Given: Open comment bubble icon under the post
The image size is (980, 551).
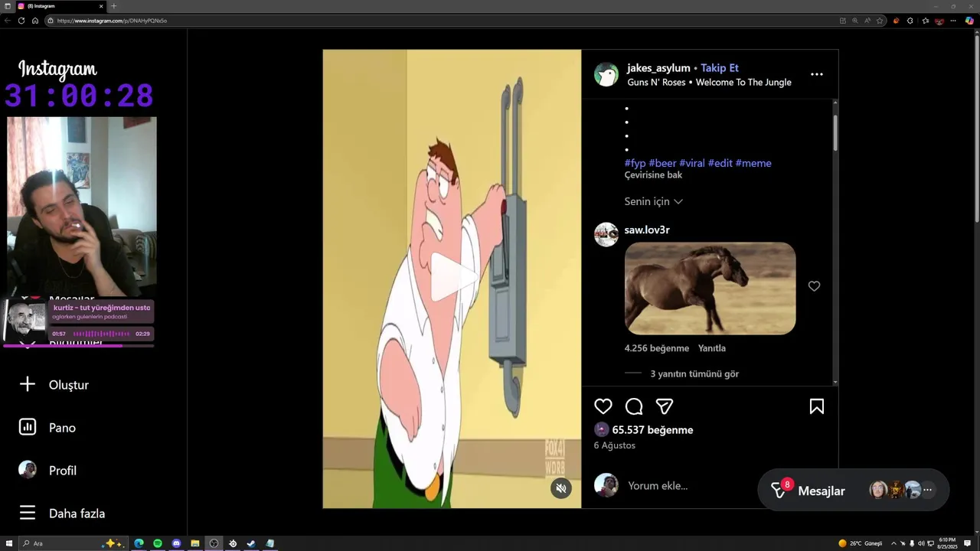Looking at the screenshot, I should [634, 406].
